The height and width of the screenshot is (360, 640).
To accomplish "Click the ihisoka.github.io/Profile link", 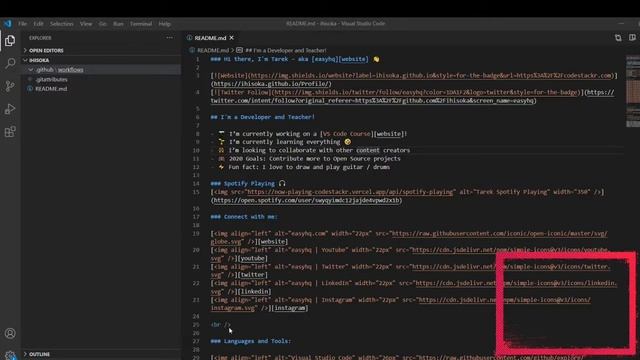I will pos(271,84).
